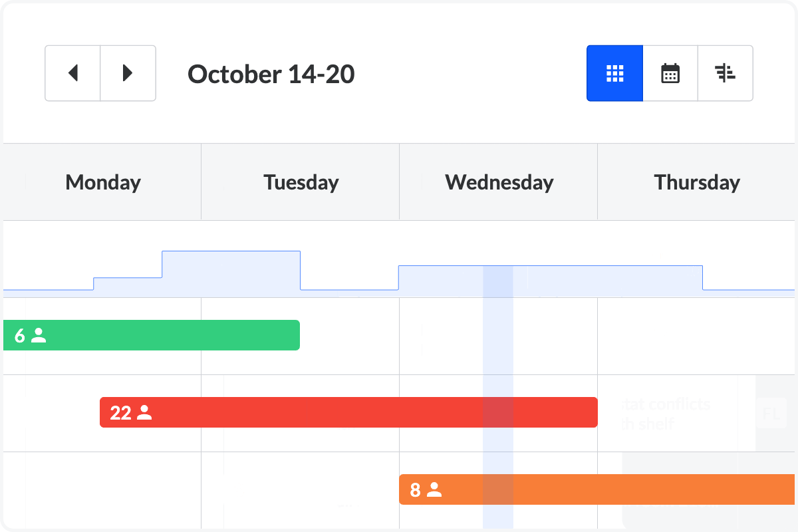Switch to calendar view
Viewport: 798px width, 532px height.
(x=670, y=73)
